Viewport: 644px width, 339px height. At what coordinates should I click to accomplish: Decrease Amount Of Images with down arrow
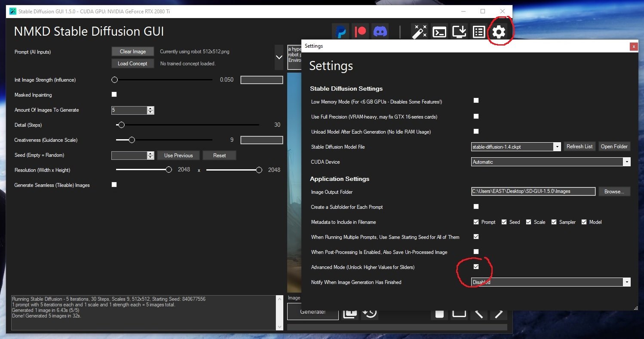(x=150, y=112)
